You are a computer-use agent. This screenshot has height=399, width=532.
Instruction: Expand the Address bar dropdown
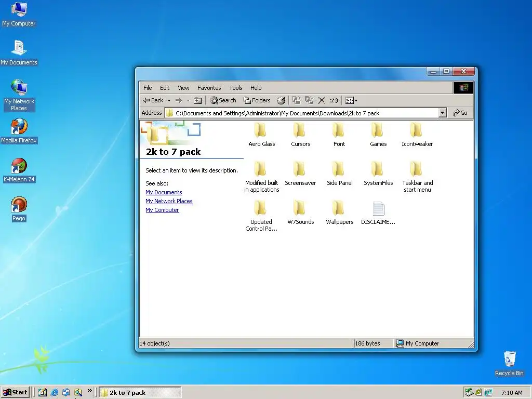(442, 113)
